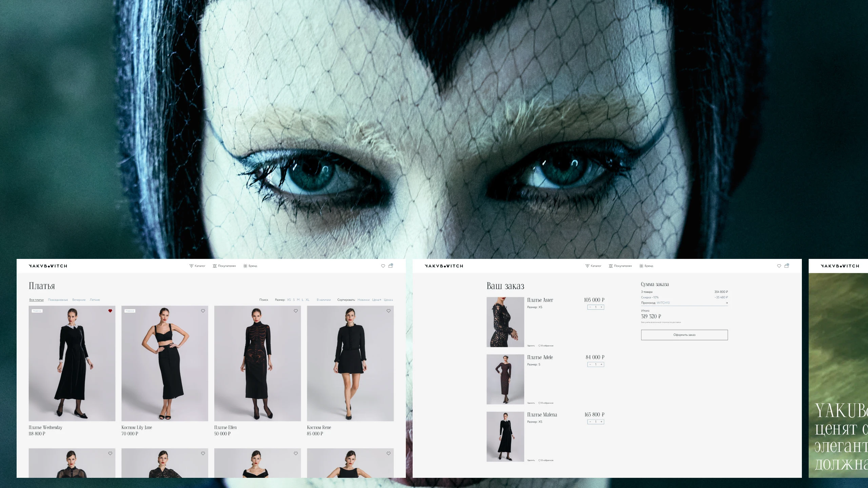Open favorites heart in catalog page header
The image size is (868, 488).
coord(383,266)
